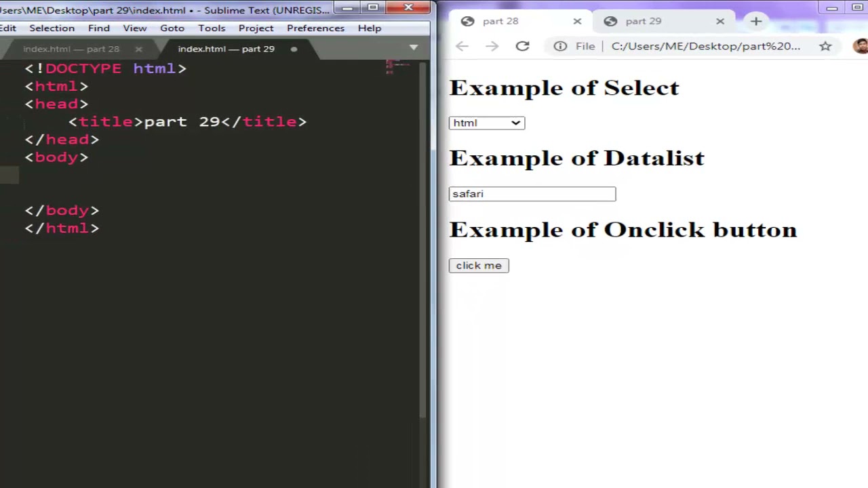Open the Preferences menu
This screenshot has width=868, height=488.
pos(315,28)
